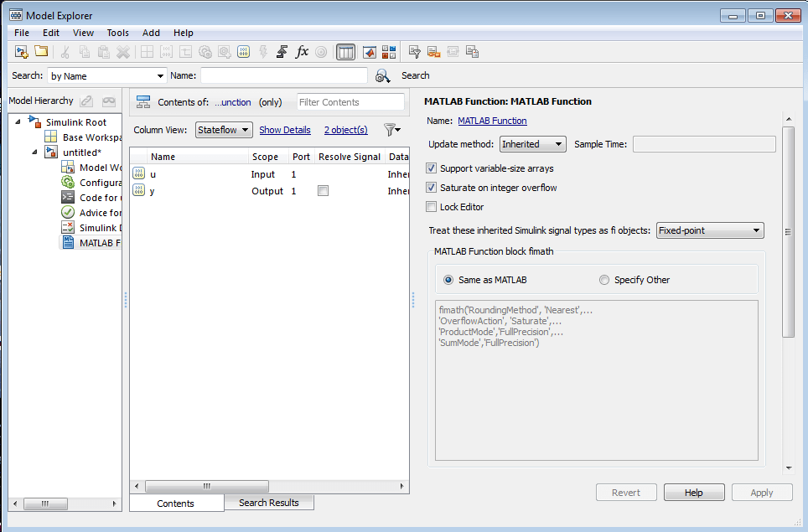Click the Add Trigger step-signal icon
808x532 pixels.
point(282,52)
